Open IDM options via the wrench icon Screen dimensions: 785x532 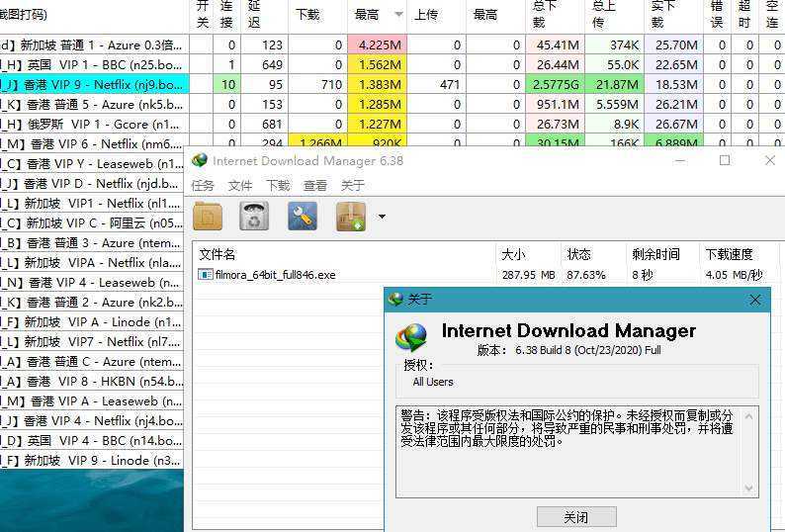[303, 217]
